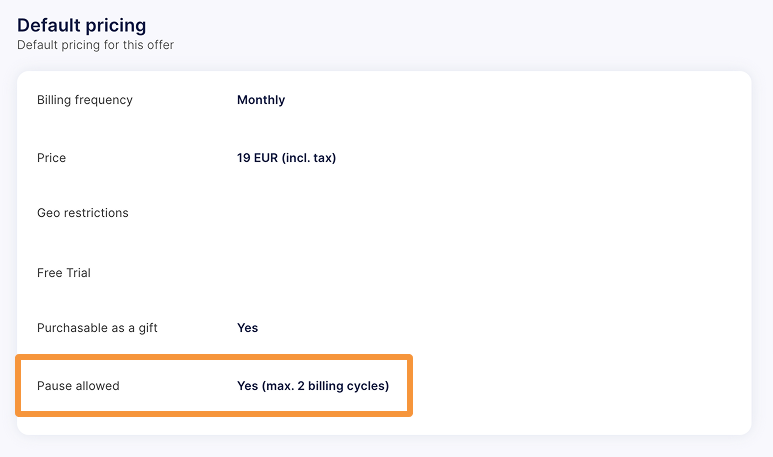Click the Pause allowed label

(x=78, y=386)
